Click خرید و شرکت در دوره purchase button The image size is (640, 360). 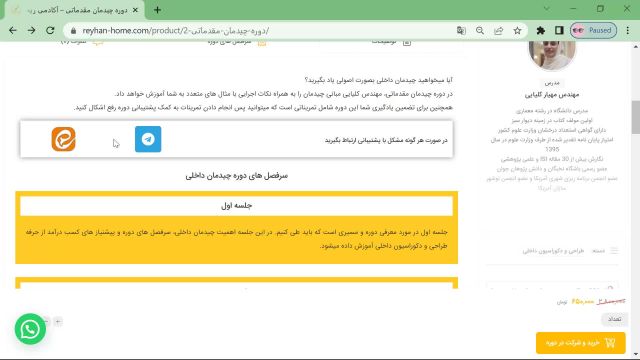[580, 342]
